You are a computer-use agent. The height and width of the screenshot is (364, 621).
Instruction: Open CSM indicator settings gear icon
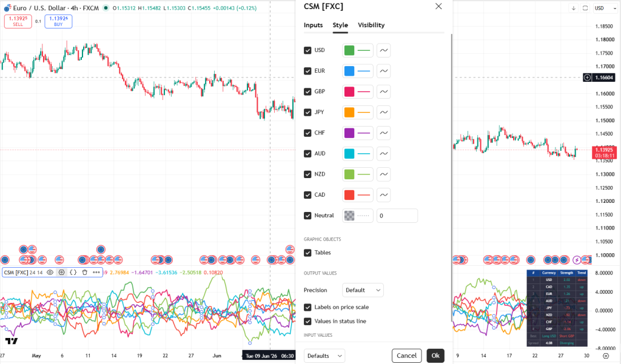61,272
